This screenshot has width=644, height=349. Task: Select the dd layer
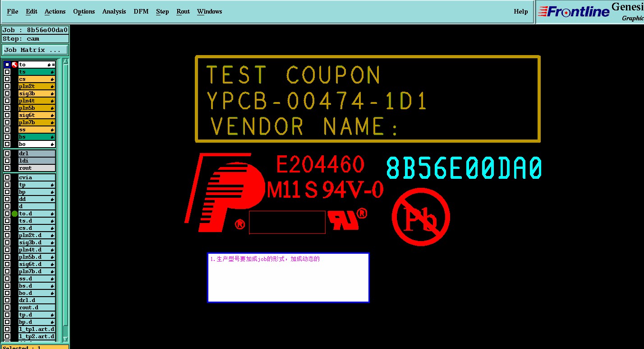point(37,199)
